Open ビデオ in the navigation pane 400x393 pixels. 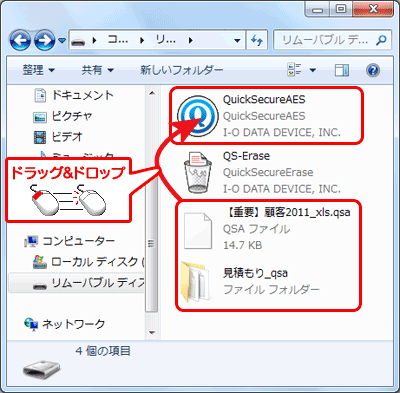(x=67, y=137)
